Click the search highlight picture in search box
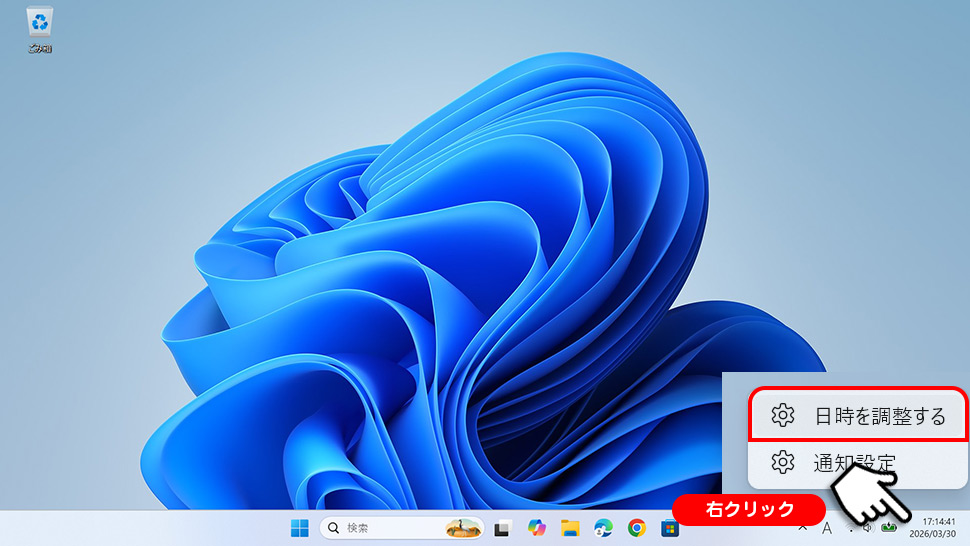 [461, 528]
